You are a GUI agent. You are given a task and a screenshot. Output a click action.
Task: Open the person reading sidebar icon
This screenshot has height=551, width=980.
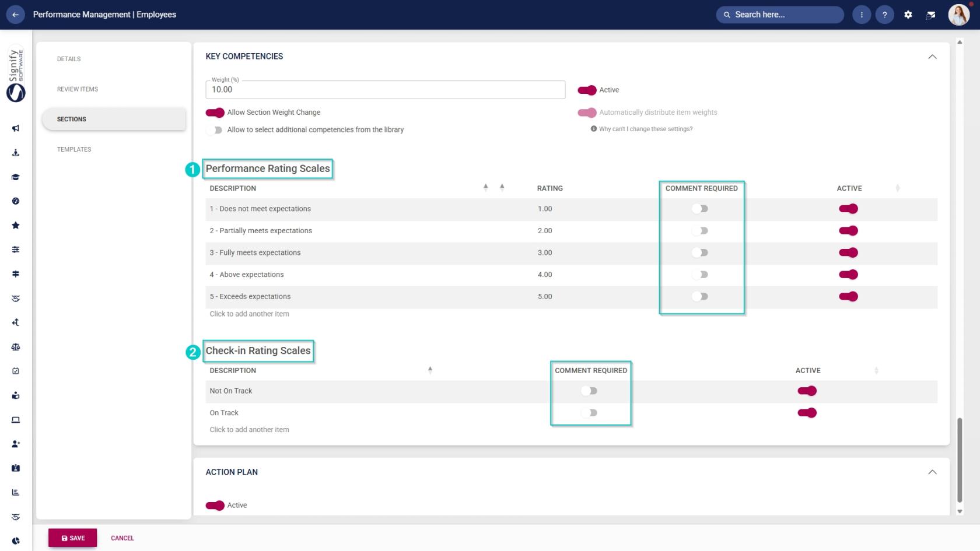click(16, 395)
